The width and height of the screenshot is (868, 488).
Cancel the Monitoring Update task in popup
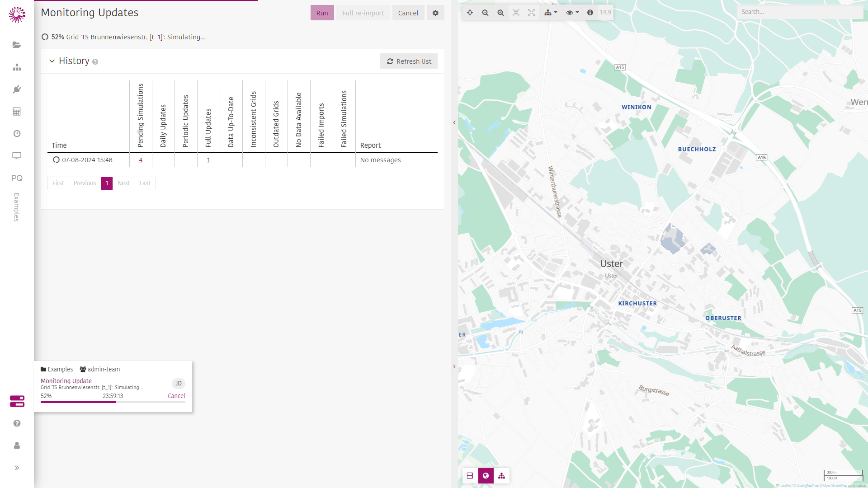[x=176, y=396]
